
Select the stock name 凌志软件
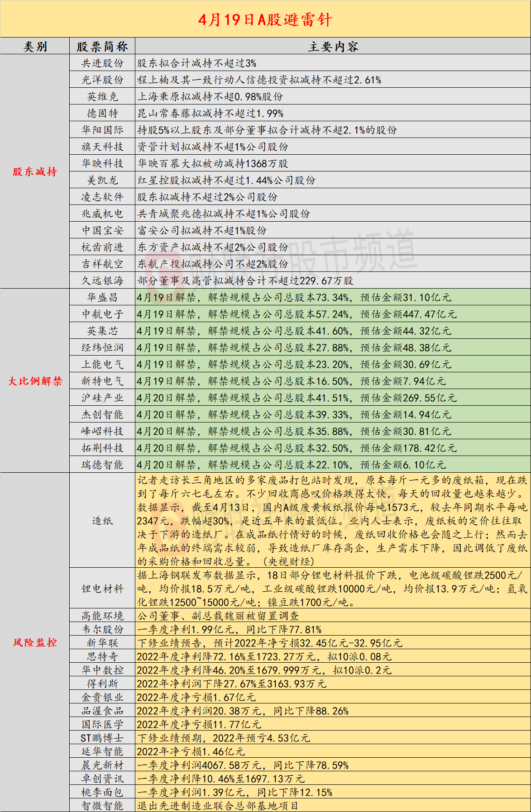click(102, 197)
